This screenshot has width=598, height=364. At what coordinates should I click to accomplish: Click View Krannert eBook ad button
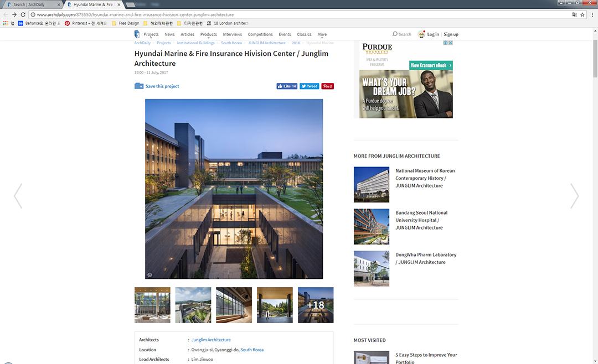pos(431,65)
